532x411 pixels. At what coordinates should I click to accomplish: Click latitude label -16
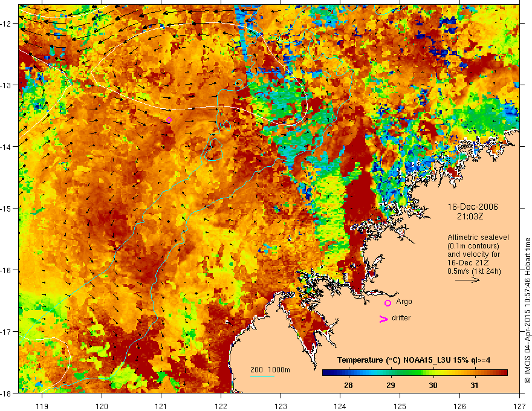7,270
